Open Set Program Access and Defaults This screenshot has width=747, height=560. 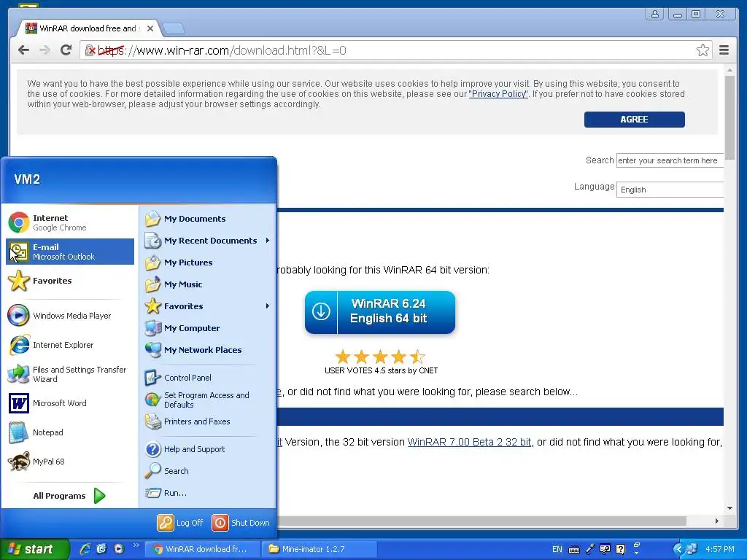(x=208, y=400)
